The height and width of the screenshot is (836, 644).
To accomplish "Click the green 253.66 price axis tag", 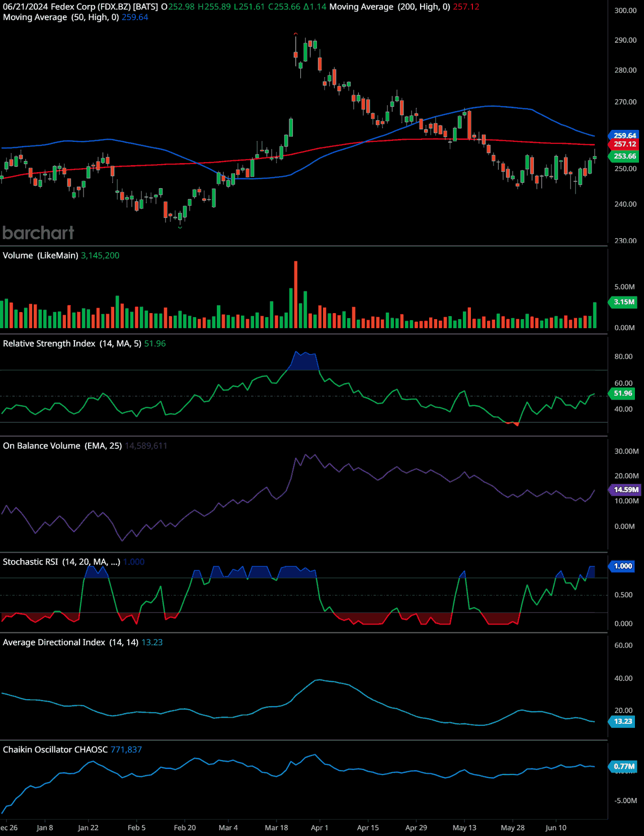I will pyautogui.click(x=624, y=157).
